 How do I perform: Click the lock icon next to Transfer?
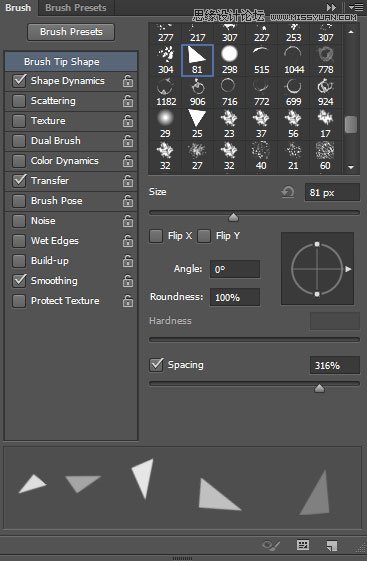pos(128,181)
